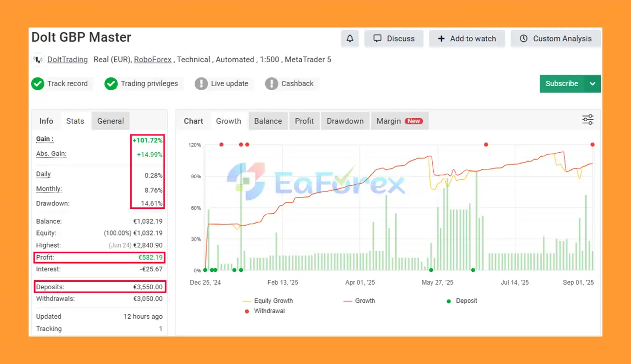This screenshot has width=631, height=364.
Task: Click the €3,050.00 withdrawals value
Action: (148, 298)
